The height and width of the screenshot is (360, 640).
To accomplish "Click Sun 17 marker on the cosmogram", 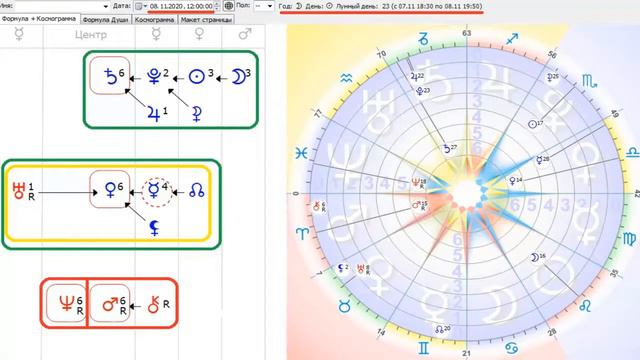I will (535, 124).
